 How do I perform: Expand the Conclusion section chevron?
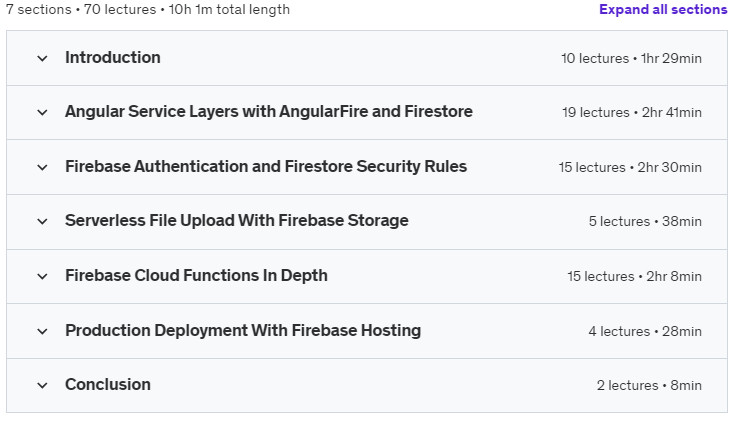pos(42,385)
